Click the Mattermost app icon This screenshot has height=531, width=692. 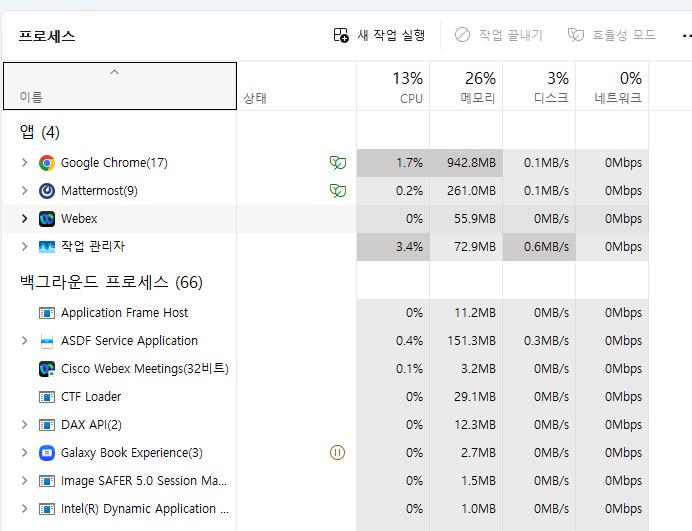pos(47,191)
